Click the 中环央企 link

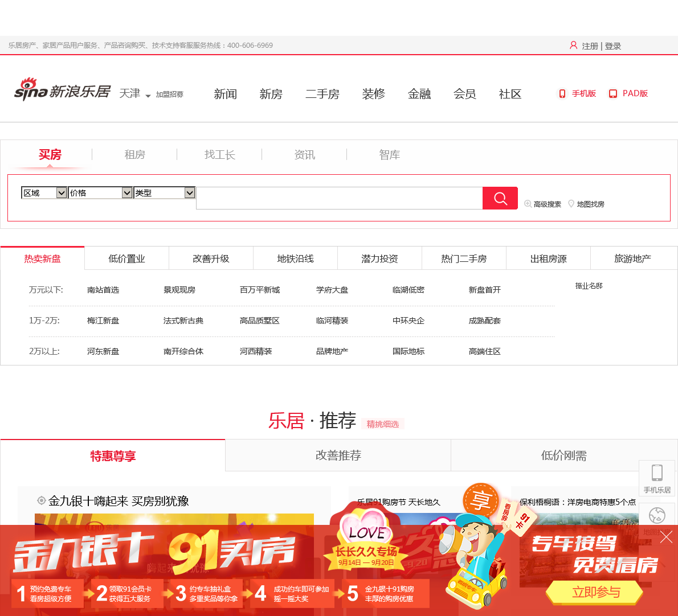[409, 321]
